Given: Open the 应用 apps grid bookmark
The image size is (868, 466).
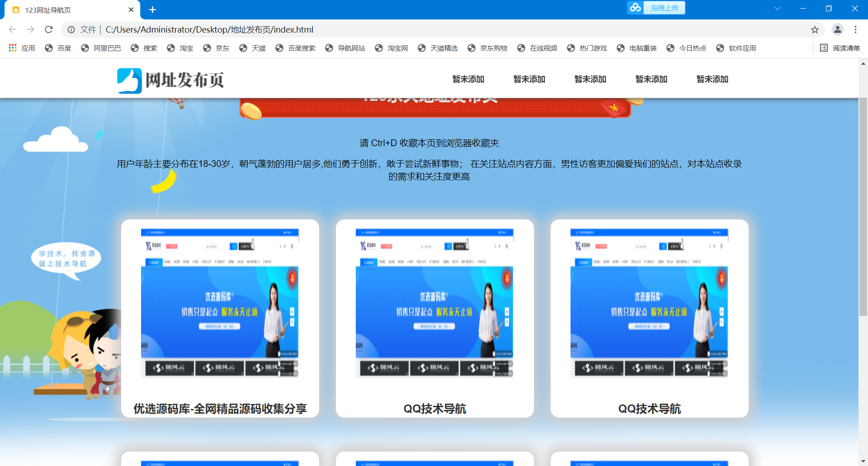Looking at the screenshot, I should tap(22, 48).
